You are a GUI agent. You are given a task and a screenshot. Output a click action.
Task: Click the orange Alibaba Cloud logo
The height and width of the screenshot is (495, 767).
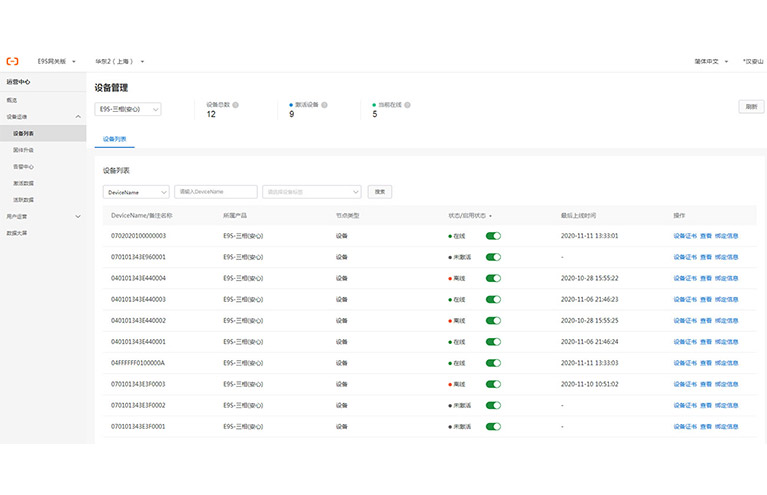click(x=12, y=61)
